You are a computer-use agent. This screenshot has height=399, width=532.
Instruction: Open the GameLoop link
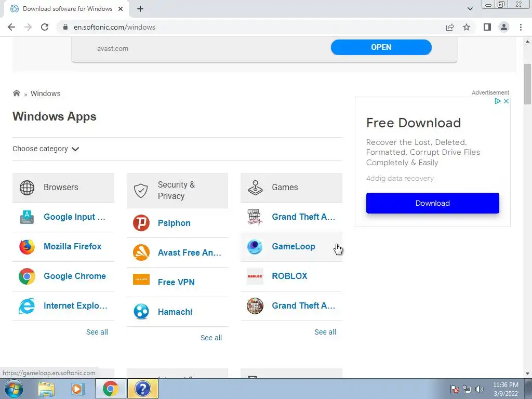[294, 247]
